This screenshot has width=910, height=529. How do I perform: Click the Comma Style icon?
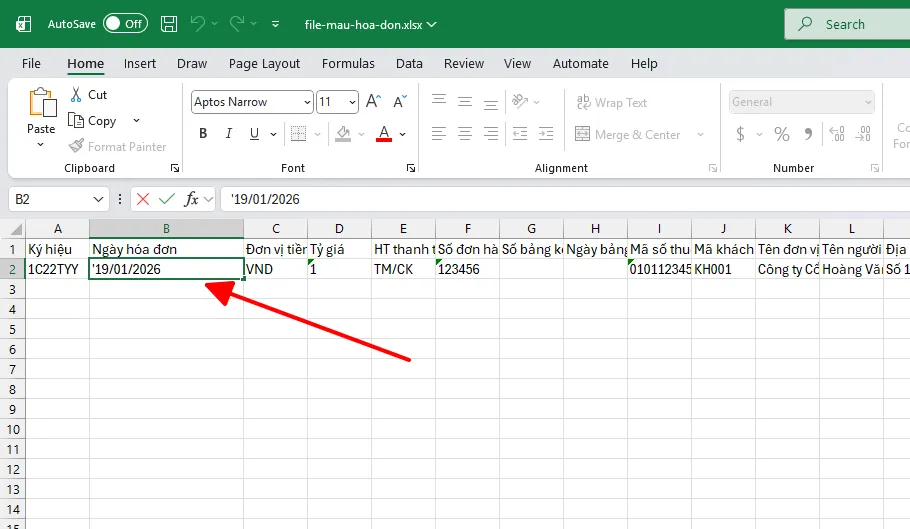pos(808,135)
